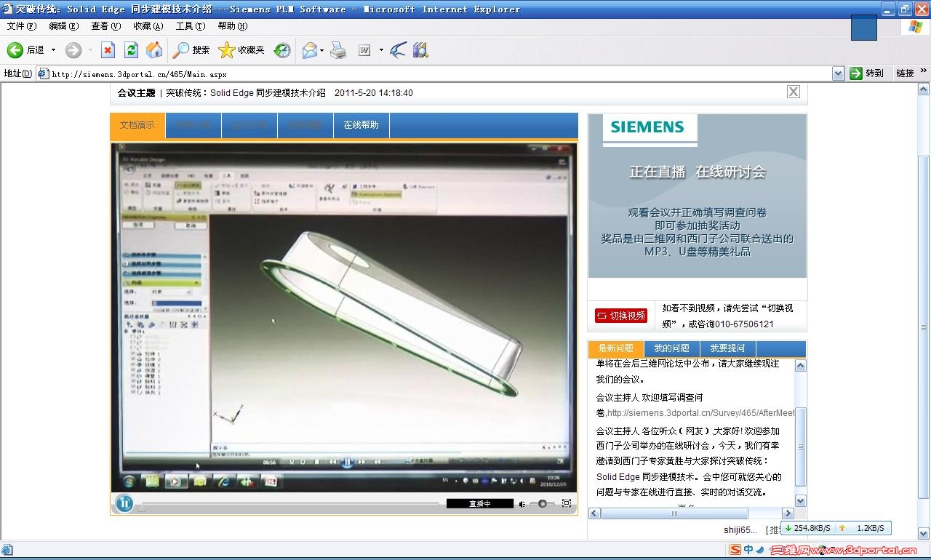Viewport: 931px width, 560px height.
Task: Click left arrow of question panel horizontal scrollbar
Action: click(594, 513)
